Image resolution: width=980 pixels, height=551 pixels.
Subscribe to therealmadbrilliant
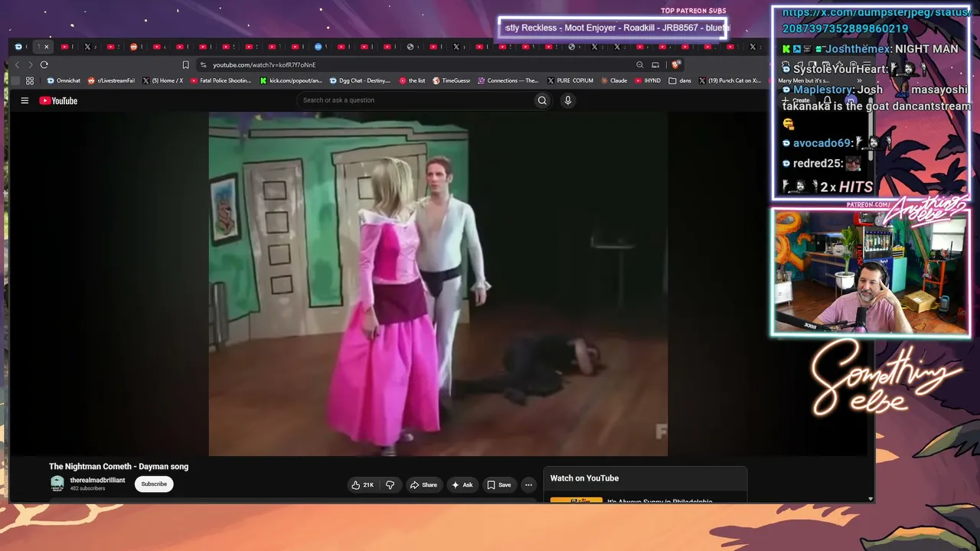click(154, 484)
